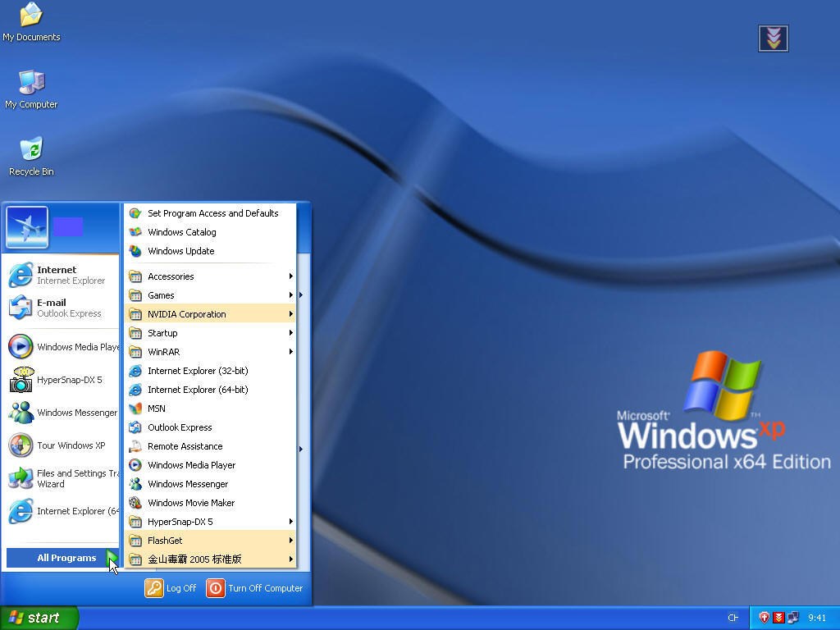Open Windows Media Player in All Programs list
The height and width of the screenshot is (630, 840).
point(210,465)
